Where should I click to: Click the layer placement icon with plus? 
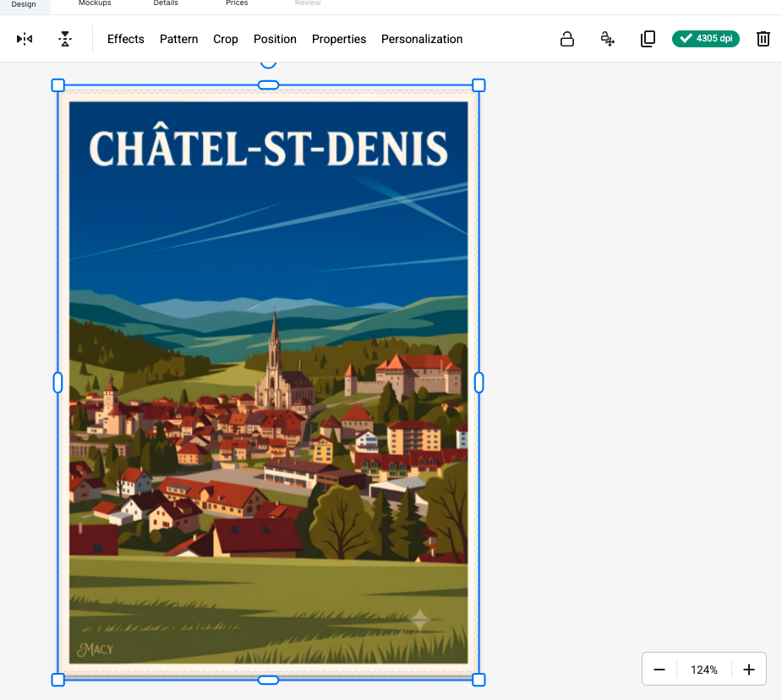pos(608,39)
